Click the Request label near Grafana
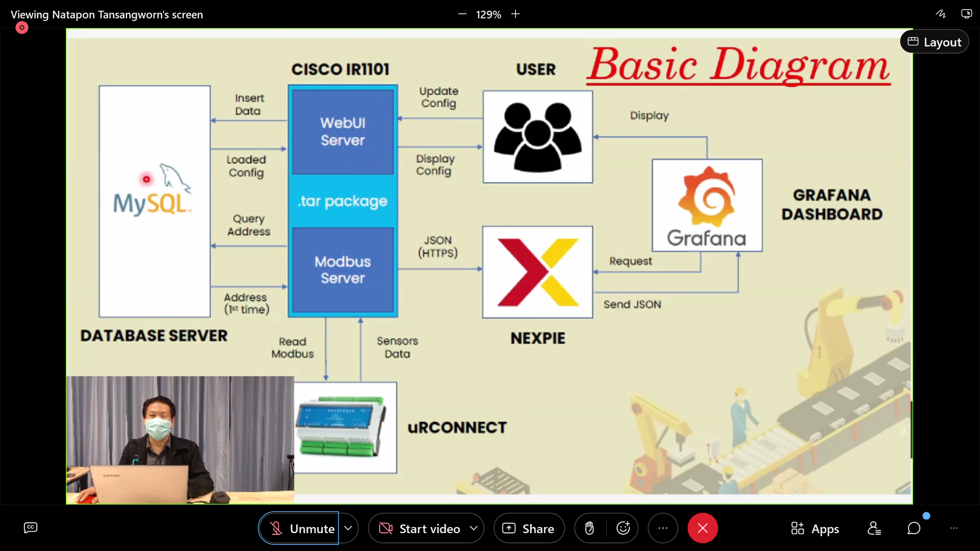 tap(631, 261)
